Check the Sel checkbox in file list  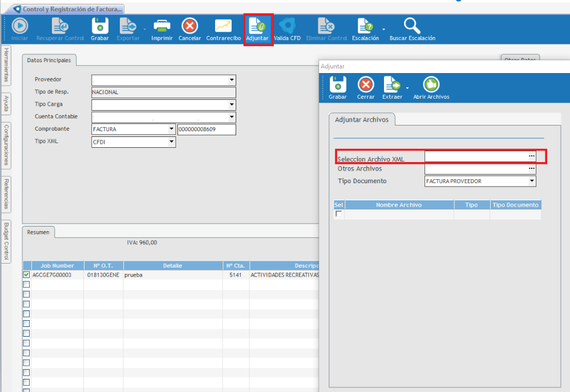(339, 214)
